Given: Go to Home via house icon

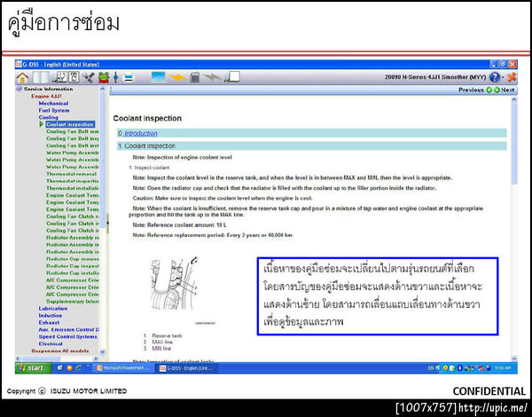Looking at the screenshot, I should [x=23, y=78].
